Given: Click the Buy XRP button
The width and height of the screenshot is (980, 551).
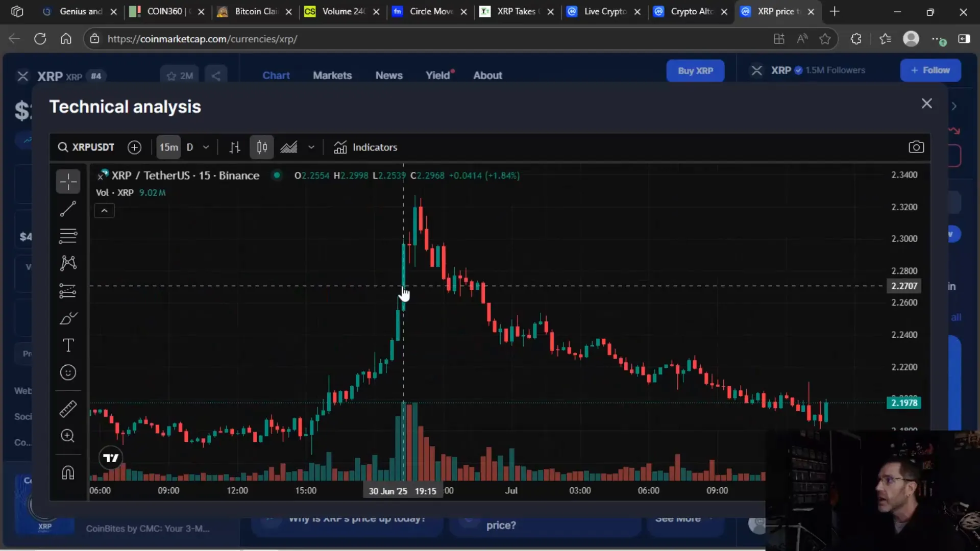Looking at the screenshot, I should click(695, 70).
